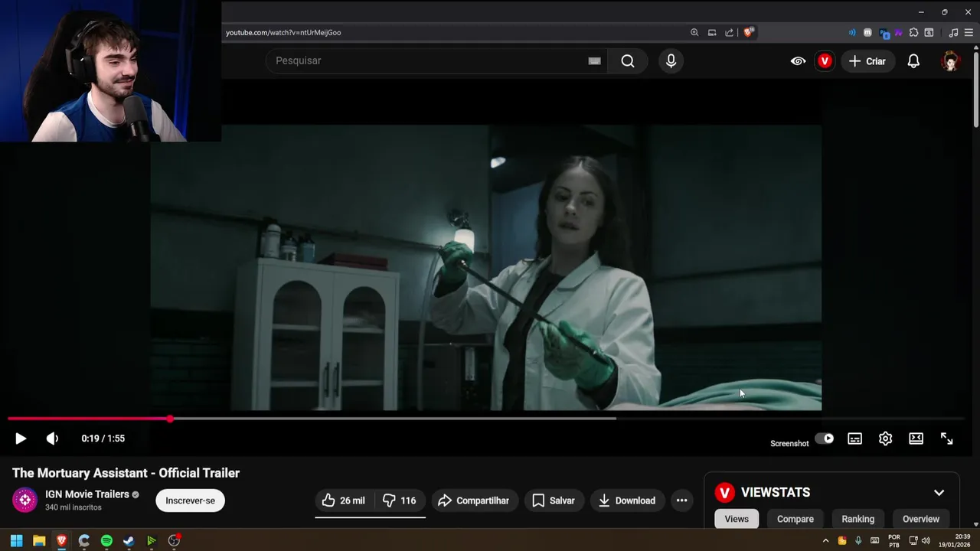
Task: Click the video title 'The Mortuary Assistant - Official Trailer'
Action: point(126,473)
